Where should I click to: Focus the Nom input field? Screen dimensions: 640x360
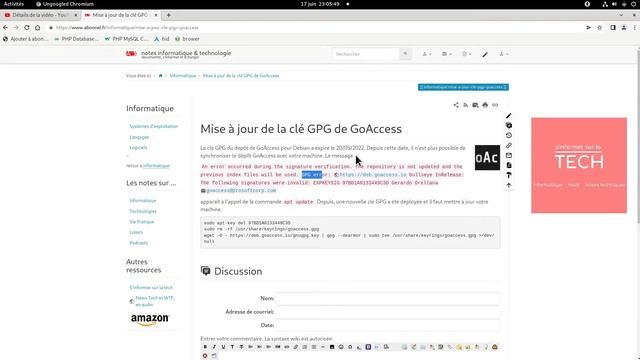[x=387, y=298]
